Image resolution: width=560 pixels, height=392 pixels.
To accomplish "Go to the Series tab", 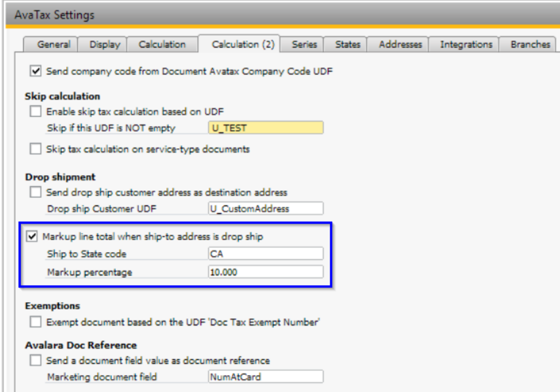I will (x=302, y=44).
